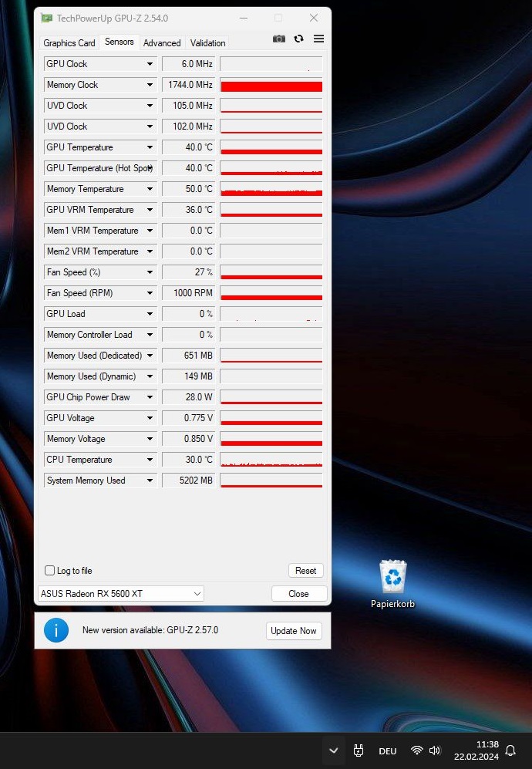Click the Close button at bottom
The width and height of the screenshot is (532, 769).
(298, 593)
